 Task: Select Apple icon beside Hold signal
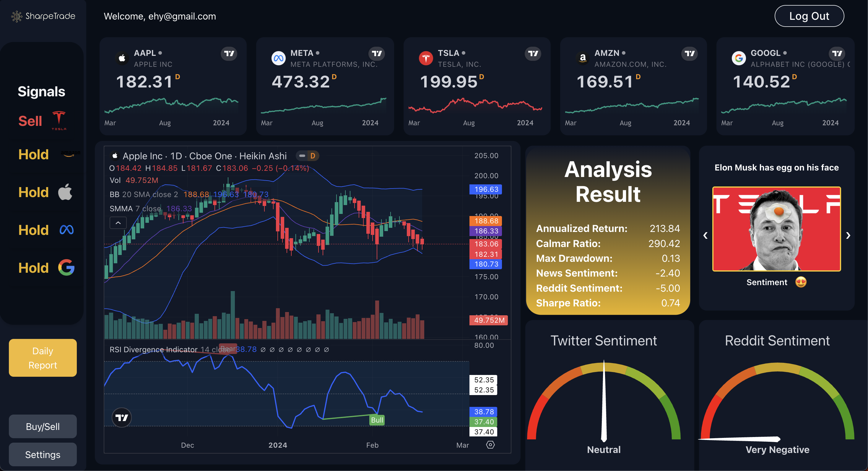[x=65, y=192]
